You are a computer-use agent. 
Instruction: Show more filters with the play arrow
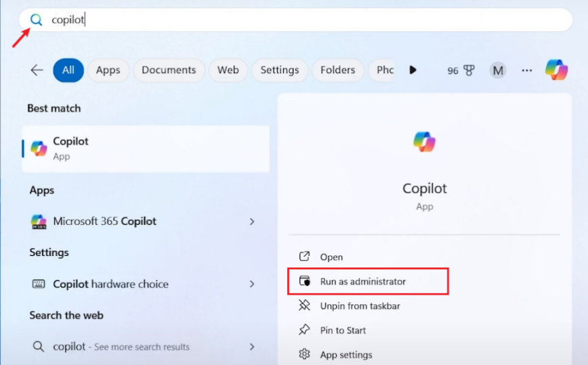[x=413, y=70]
